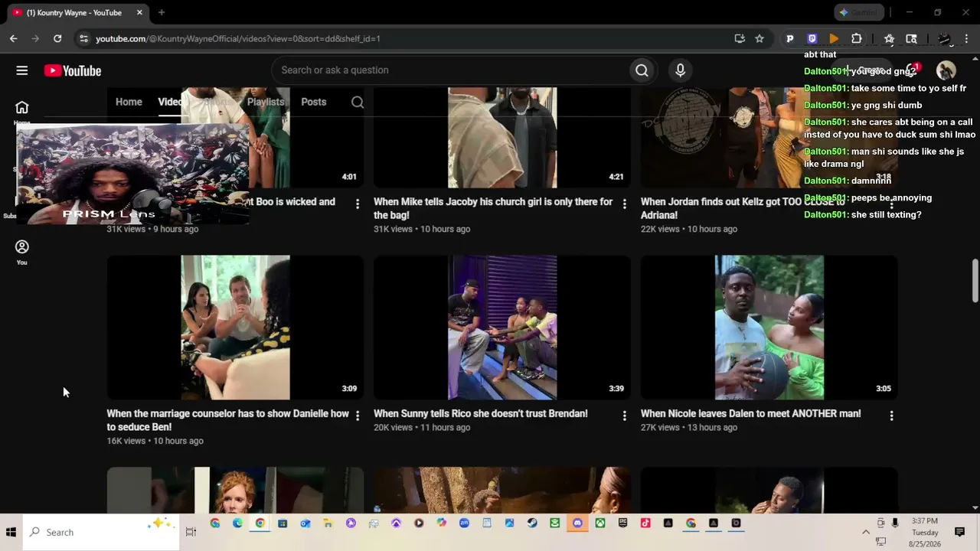
Task: Open Gemini in the browser title bar
Action: (859, 12)
